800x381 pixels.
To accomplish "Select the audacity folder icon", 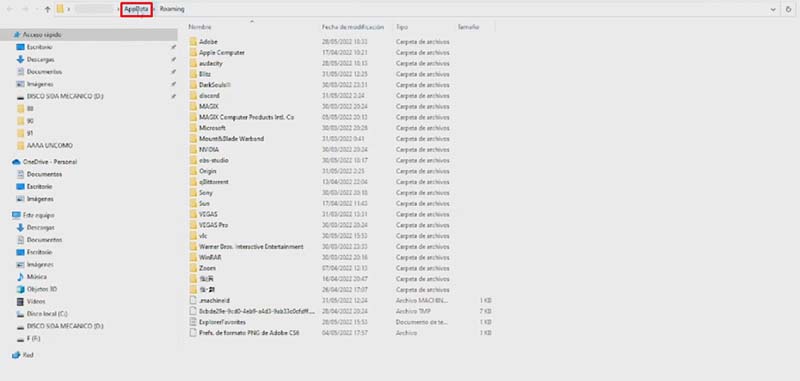I will point(193,63).
